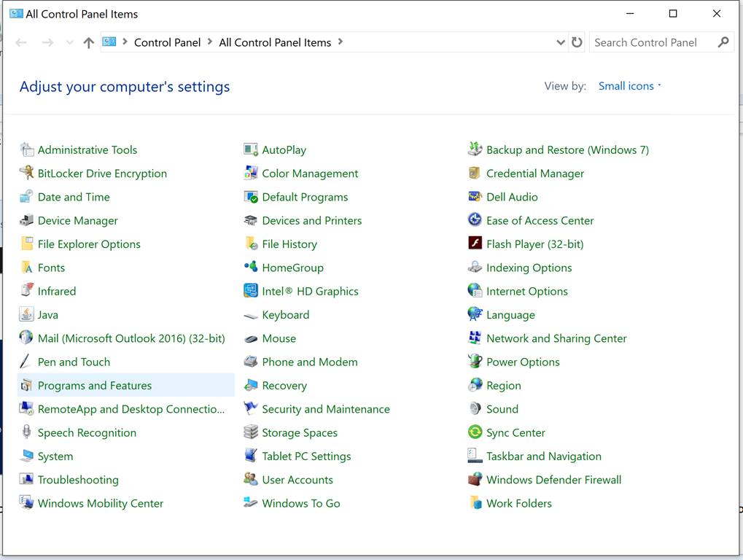Open the Security and Maintenance flag icon

(251, 408)
